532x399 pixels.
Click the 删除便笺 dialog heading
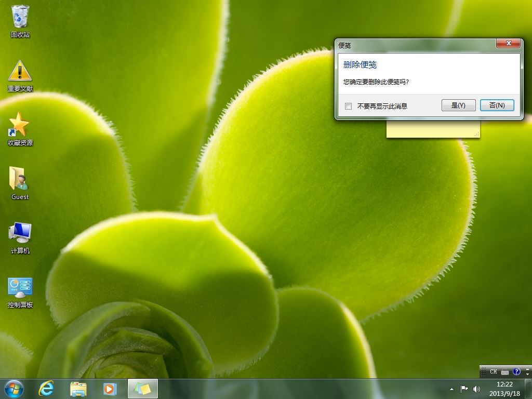pyautogui.click(x=360, y=65)
